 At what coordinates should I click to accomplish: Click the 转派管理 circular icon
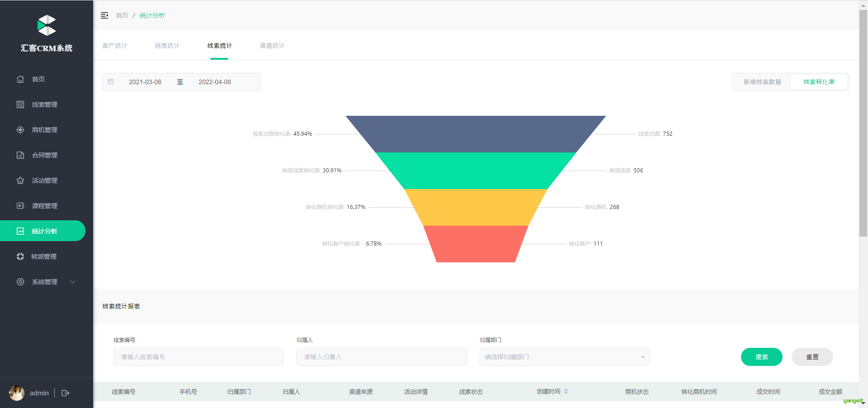pyautogui.click(x=20, y=256)
